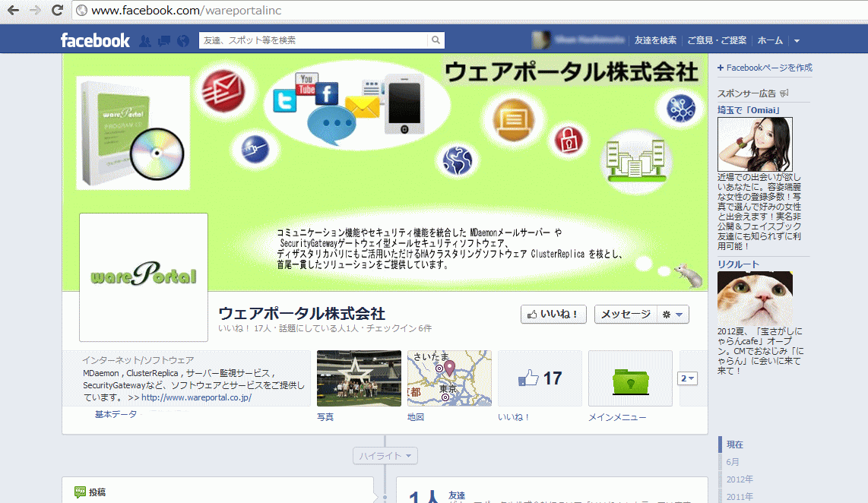Click the orange monitor icon on cover
The image size is (868, 503).
point(514,120)
